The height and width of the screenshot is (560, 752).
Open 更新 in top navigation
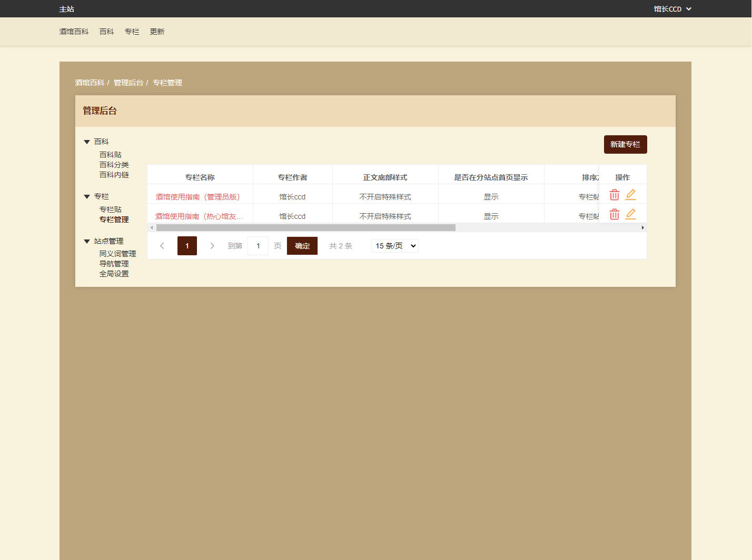(157, 32)
